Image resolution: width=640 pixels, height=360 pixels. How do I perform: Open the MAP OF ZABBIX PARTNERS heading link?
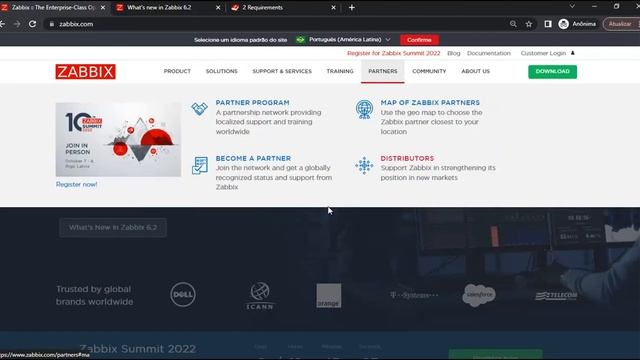[x=430, y=102]
